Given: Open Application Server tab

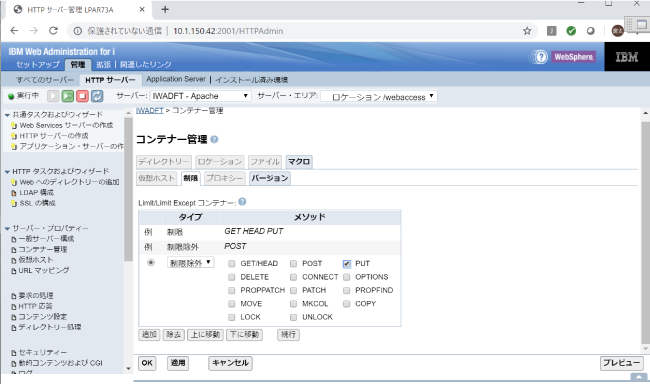Looking at the screenshot, I should 176,79.
